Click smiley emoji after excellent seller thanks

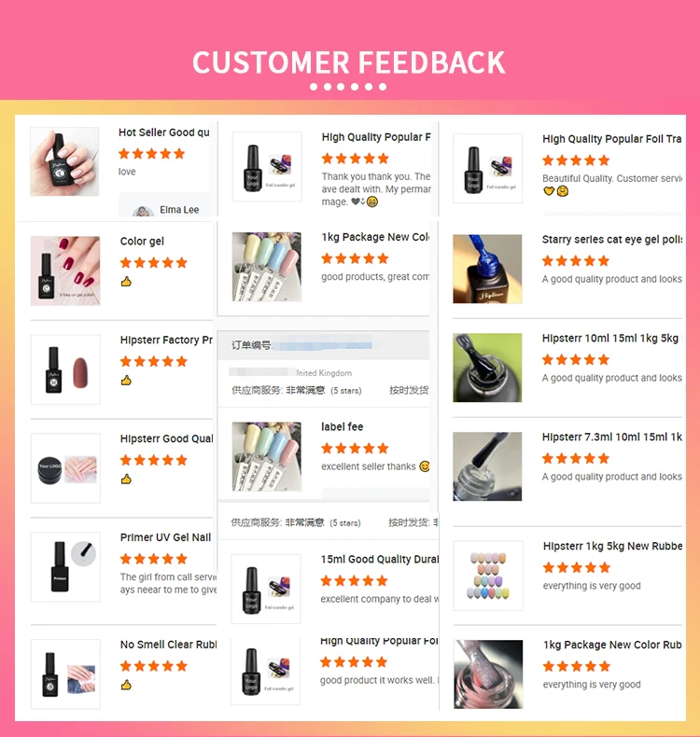[424, 466]
